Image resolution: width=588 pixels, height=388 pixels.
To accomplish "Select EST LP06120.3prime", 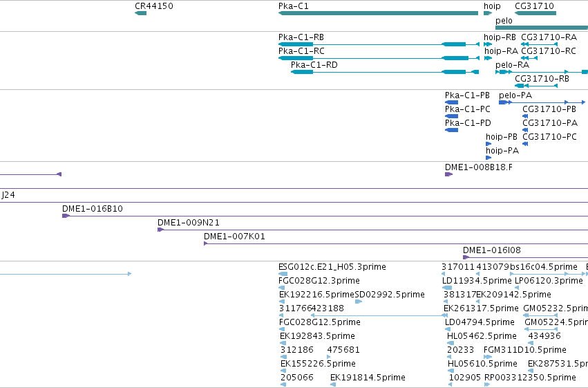I will coord(517,288).
